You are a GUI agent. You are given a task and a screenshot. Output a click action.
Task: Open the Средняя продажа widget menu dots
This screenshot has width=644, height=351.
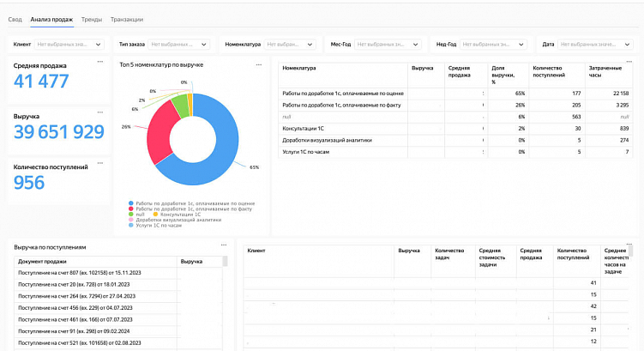point(100,62)
